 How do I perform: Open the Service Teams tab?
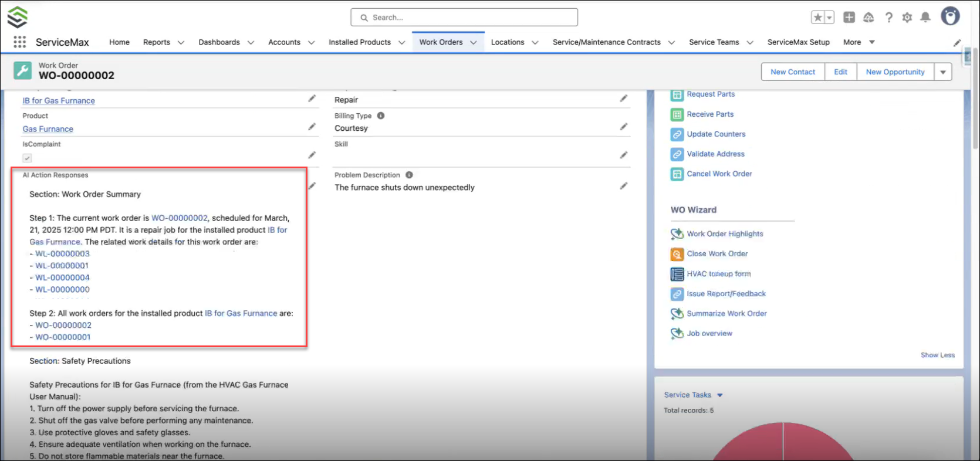(x=714, y=42)
